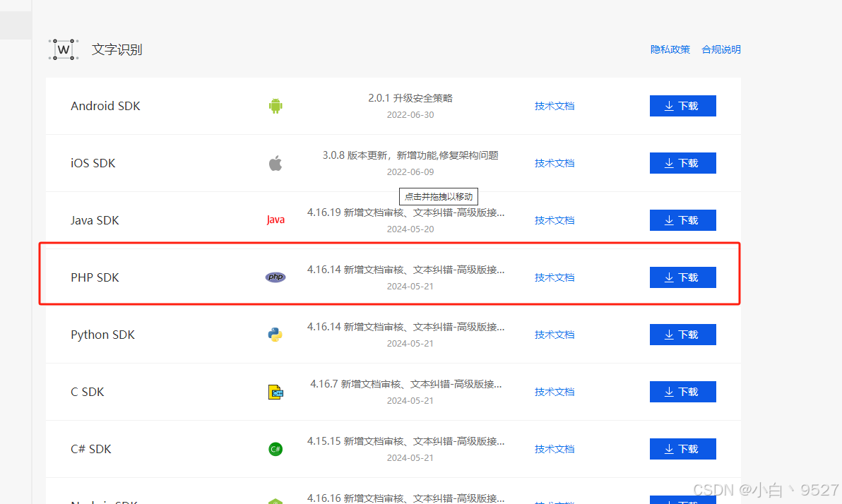
Task: Download the C SDK
Action: coord(682,392)
